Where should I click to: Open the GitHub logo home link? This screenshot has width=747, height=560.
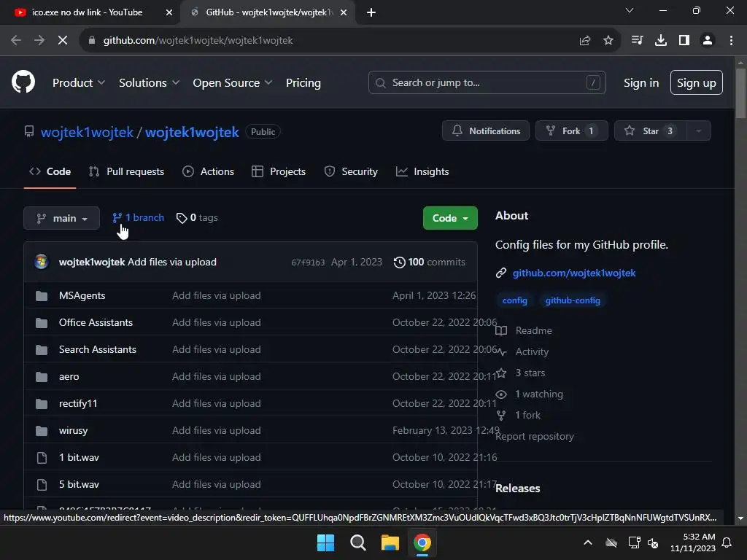pyautogui.click(x=23, y=82)
